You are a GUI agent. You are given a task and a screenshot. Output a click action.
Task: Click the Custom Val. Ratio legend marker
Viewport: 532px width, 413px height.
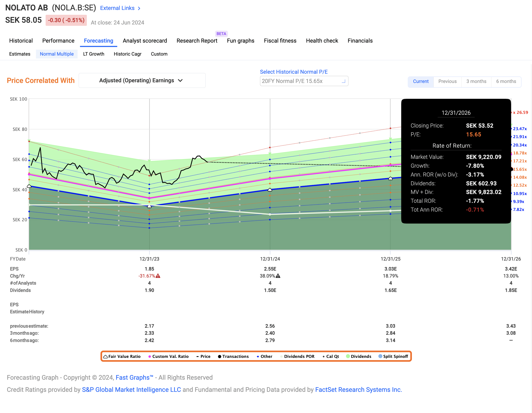pyautogui.click(x=150, y=356)
